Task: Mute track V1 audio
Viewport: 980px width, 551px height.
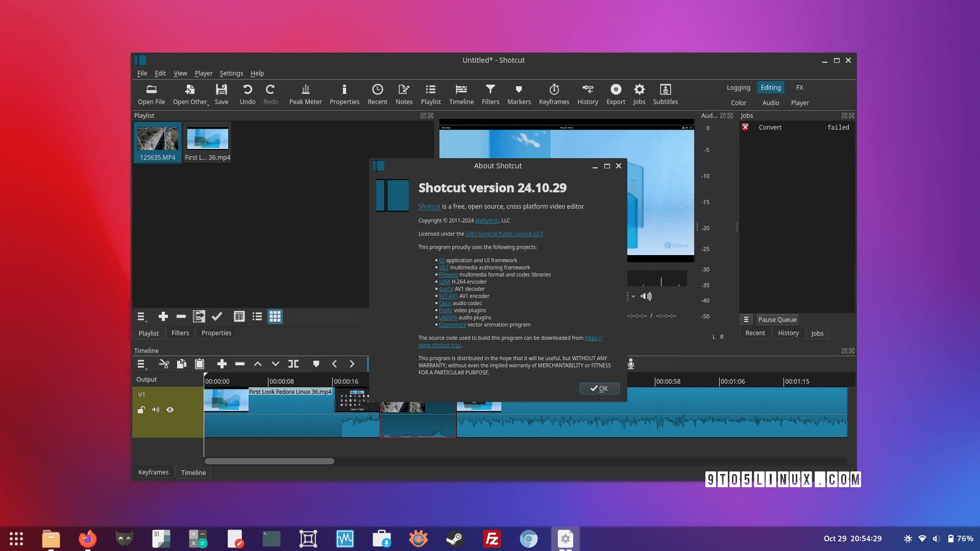Action: point(156,410)
